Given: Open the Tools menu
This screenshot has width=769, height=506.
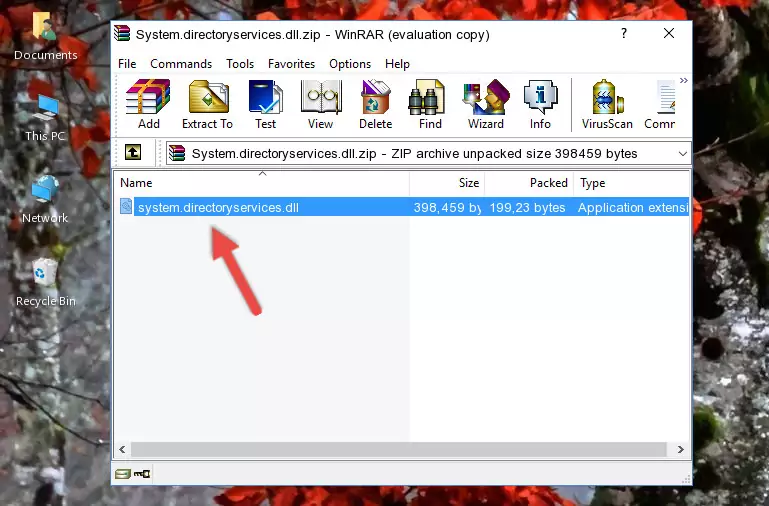Looking at the screenshot, I should click(240, 64).
